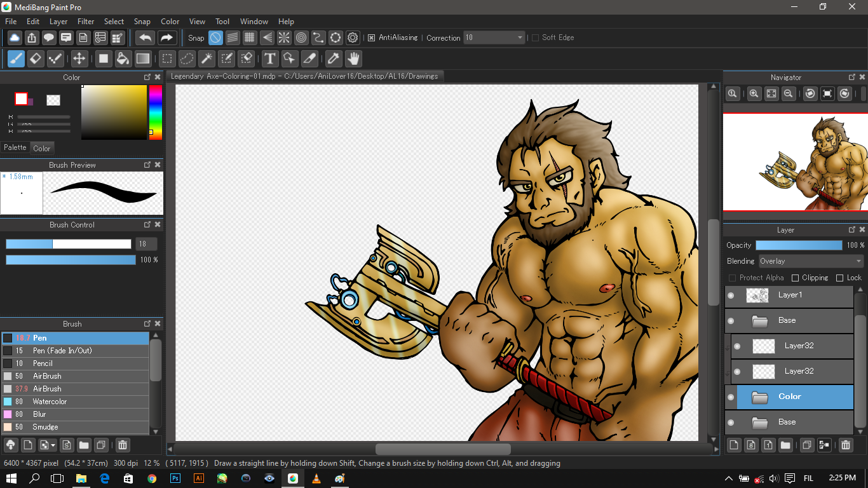Image resolution: width=868 pixels, height=488 pixels.
Task: Enable the radial snap icon
Action: click(x=284, y=37)
